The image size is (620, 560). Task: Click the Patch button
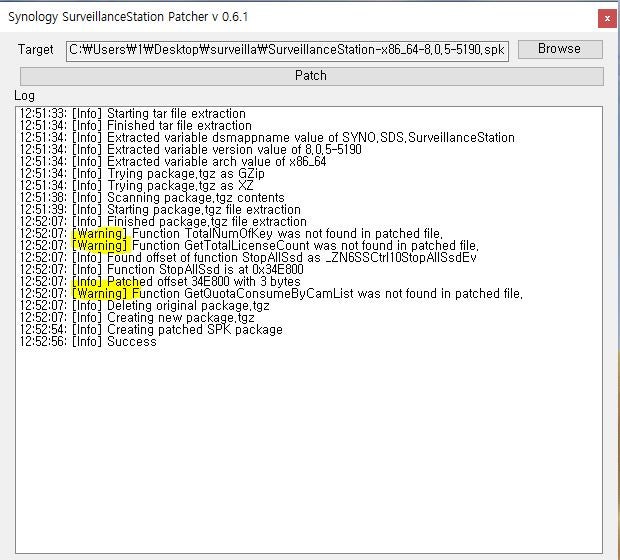312,76
